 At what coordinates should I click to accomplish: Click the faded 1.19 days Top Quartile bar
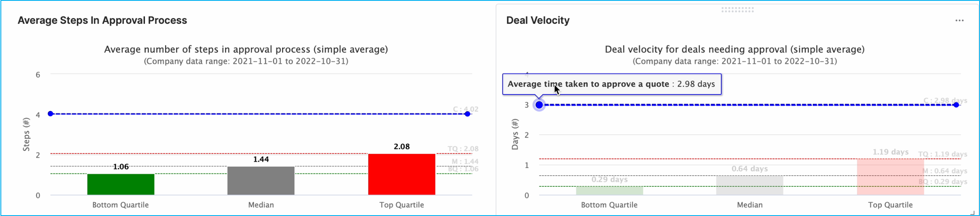pyautogui.click(x=890, y=177)
